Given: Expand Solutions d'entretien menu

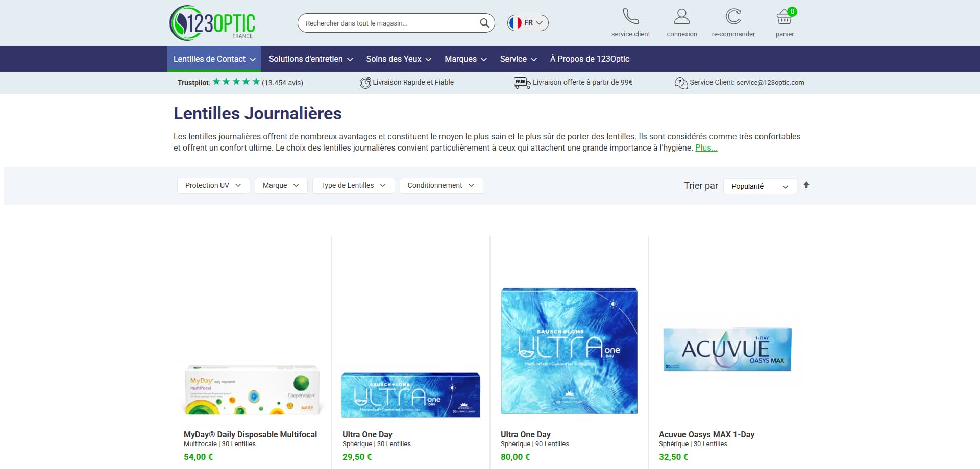Looking at the screenshot, I should click(311, 59).
